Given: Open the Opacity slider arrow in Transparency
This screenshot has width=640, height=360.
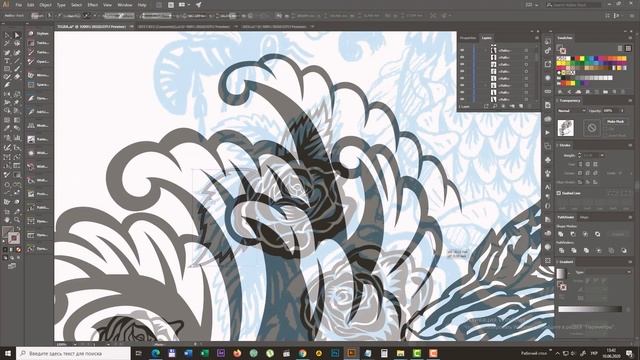Looking at the screenshot, I should coord(622,111).
